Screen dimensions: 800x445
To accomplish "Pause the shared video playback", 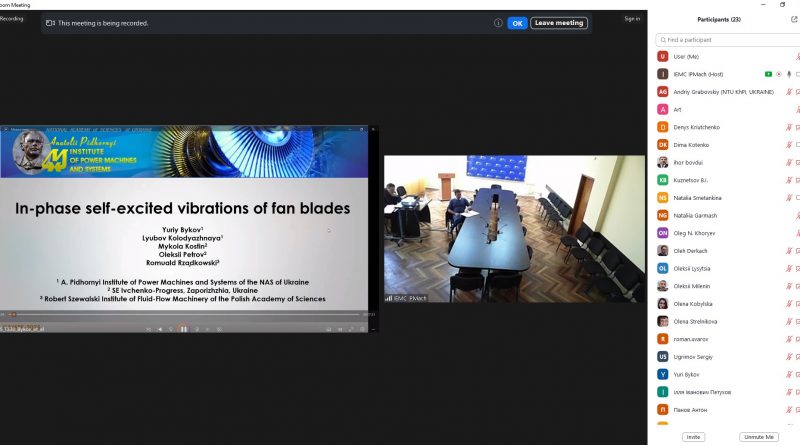I will (183, 329).
